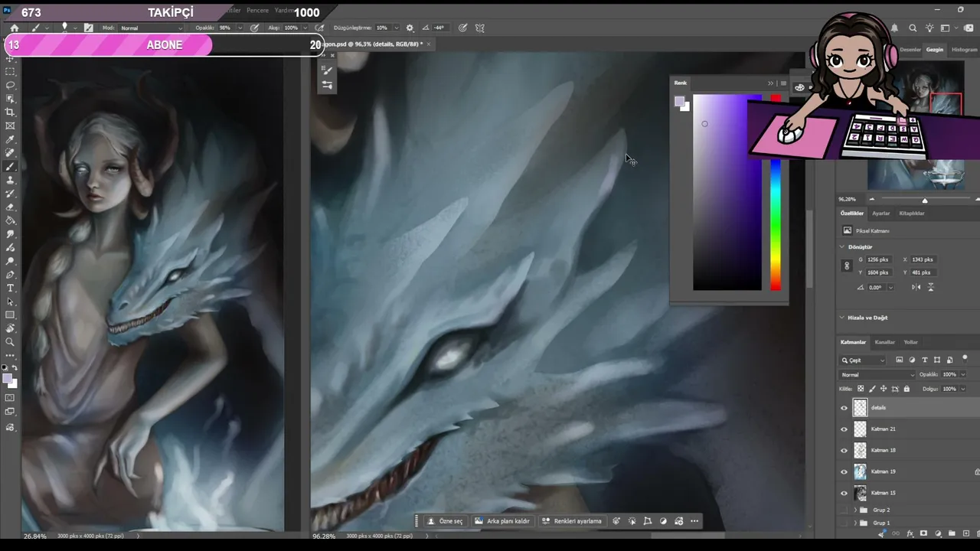This screenshot has height=551, width=980.
Task: Click the hue spectrum bar in Renk panel
Action: 776,193
